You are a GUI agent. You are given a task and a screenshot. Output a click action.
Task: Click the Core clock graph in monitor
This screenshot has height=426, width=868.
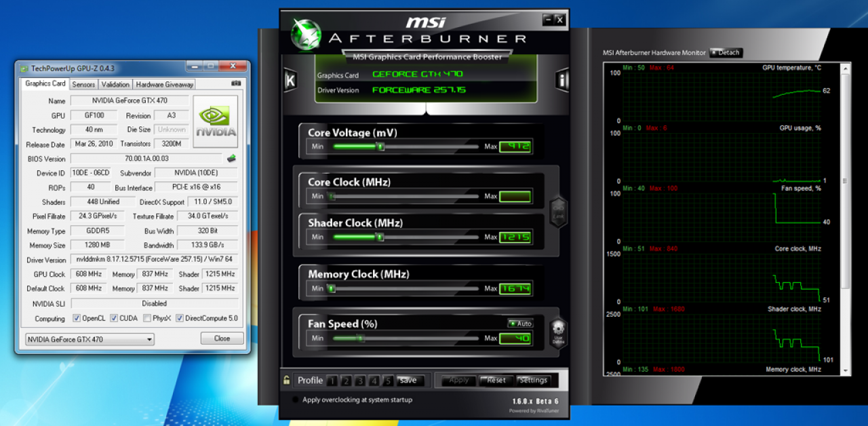click(721, 278)
